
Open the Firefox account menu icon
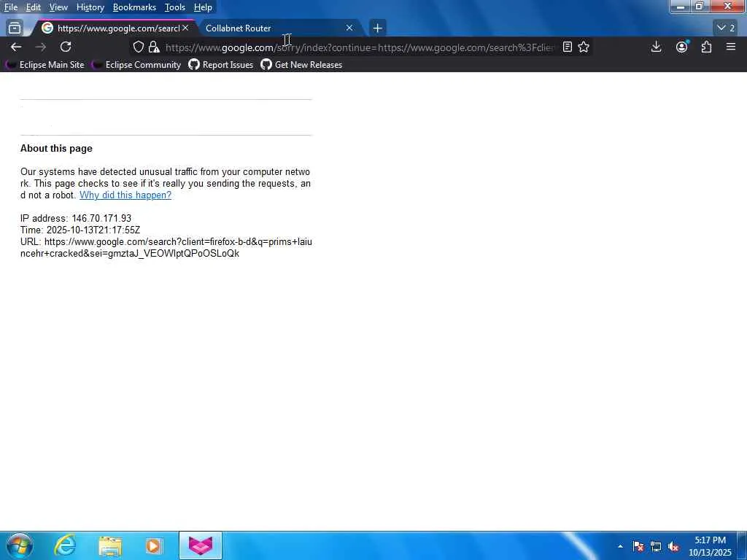pyautogui.click(x=682, y=47)
